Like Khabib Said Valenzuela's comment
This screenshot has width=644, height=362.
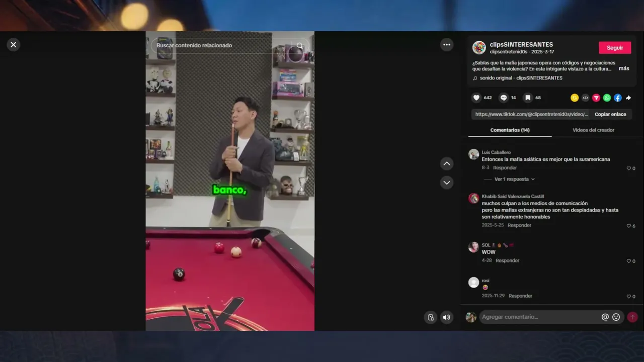pos(629,226)
